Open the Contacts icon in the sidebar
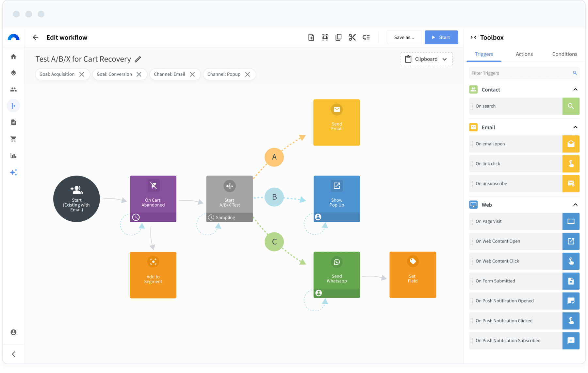Image resolution: width=588 pixels, height=373 pixels. click(x=14, y=89)
